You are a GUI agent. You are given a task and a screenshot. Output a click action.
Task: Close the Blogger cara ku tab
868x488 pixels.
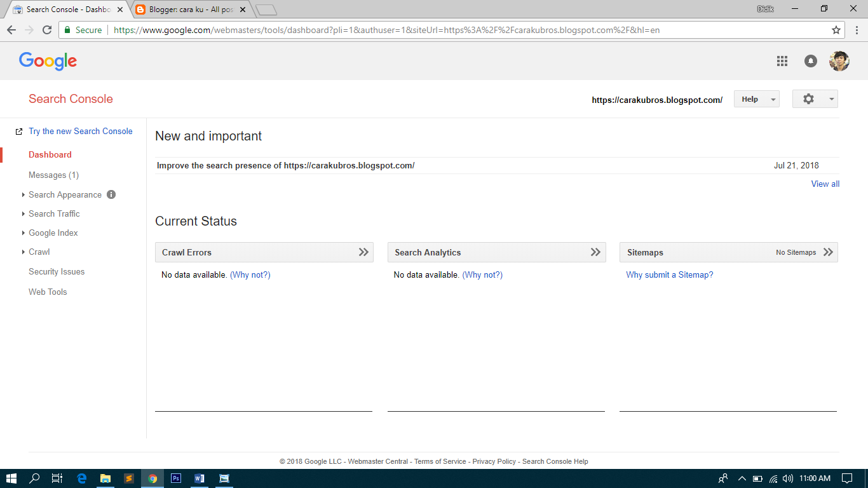tap(243, 10)
